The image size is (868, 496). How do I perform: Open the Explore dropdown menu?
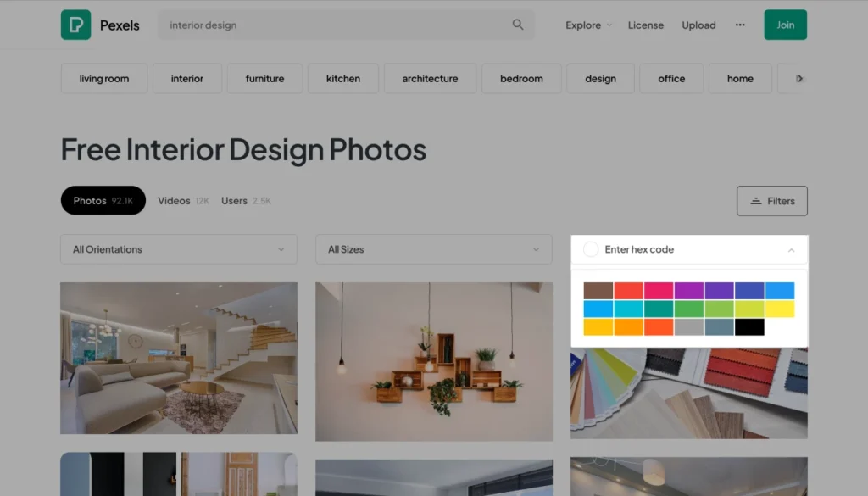tap(588, 25)
